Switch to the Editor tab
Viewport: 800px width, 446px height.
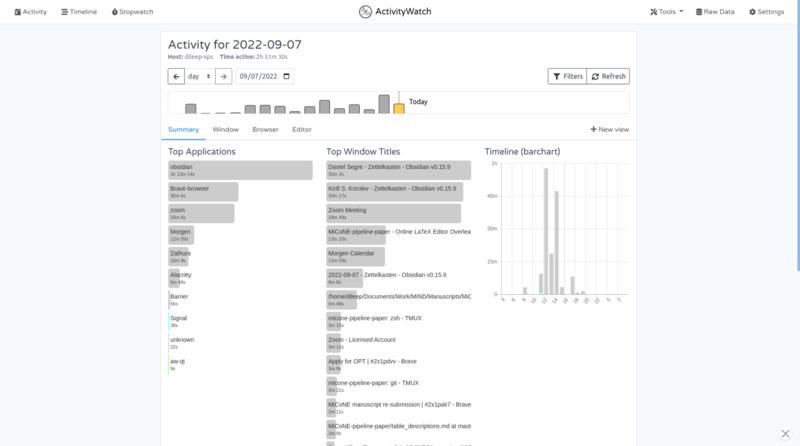pyautogui.click(x=302, y=130)
